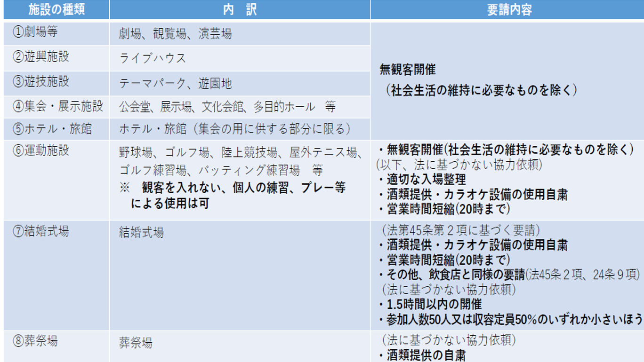The image size is (644, 362).
Task: Select the ⑤ホテル・旅館 category cell
Action: 56,129
